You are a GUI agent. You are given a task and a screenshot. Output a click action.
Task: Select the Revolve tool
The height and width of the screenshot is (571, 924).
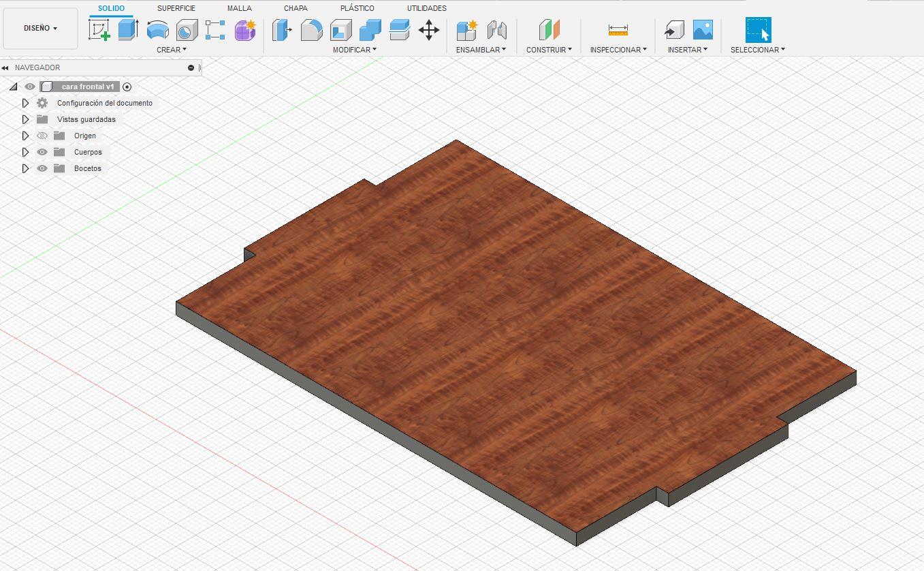[x=157, y=30]
